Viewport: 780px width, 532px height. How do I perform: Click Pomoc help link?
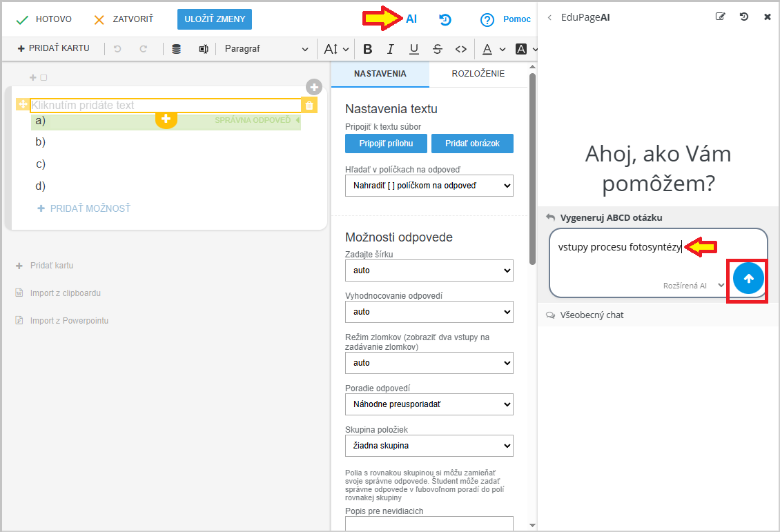(x=517, y=19)
